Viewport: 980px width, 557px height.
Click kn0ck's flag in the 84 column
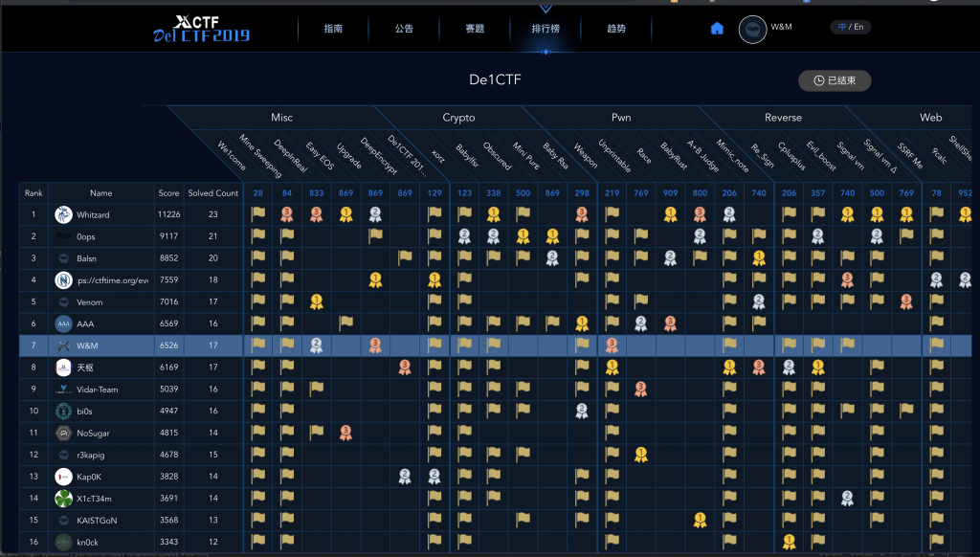287,542
